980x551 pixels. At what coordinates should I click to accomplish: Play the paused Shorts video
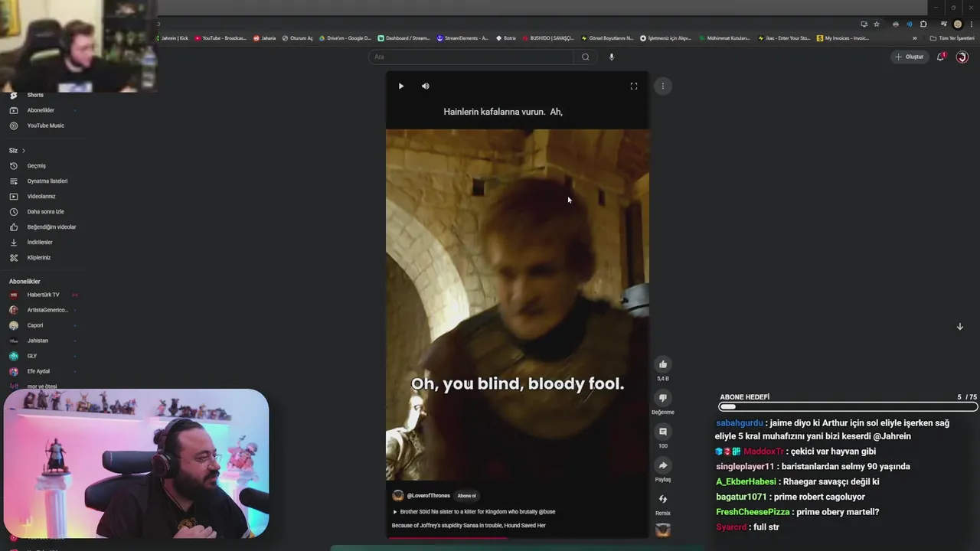click(x=400, y=86)
